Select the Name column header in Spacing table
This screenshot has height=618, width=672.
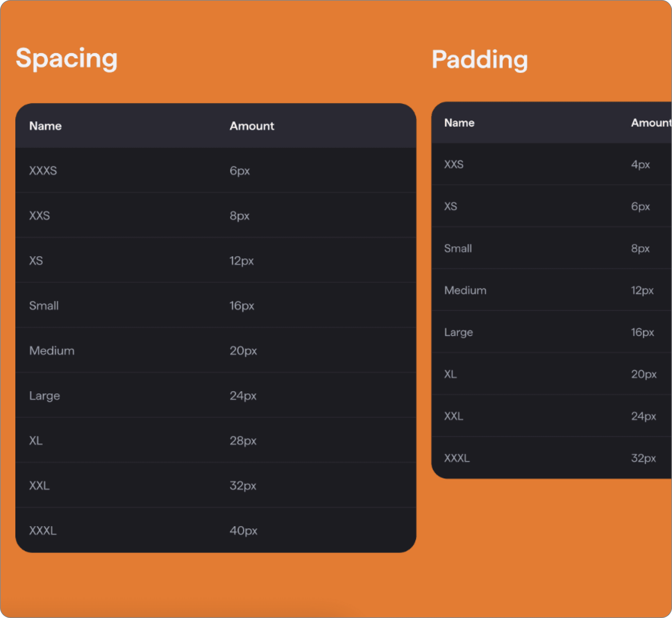(x=46, y=126)
